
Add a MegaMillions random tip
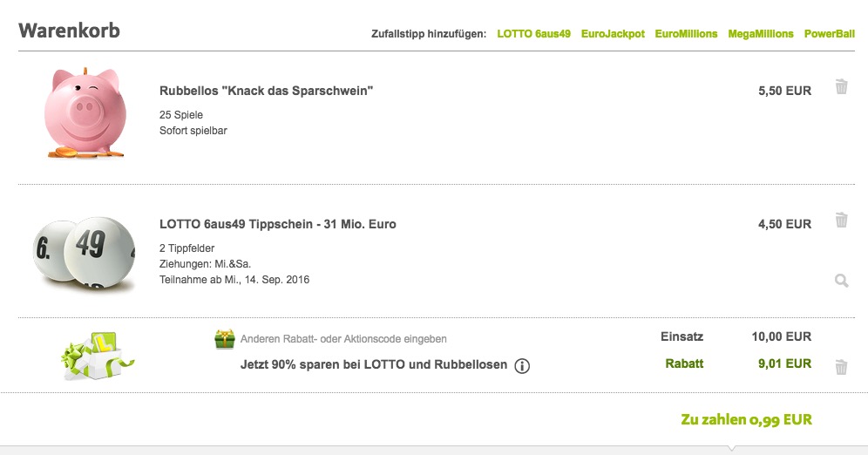[x=761, y=34]
